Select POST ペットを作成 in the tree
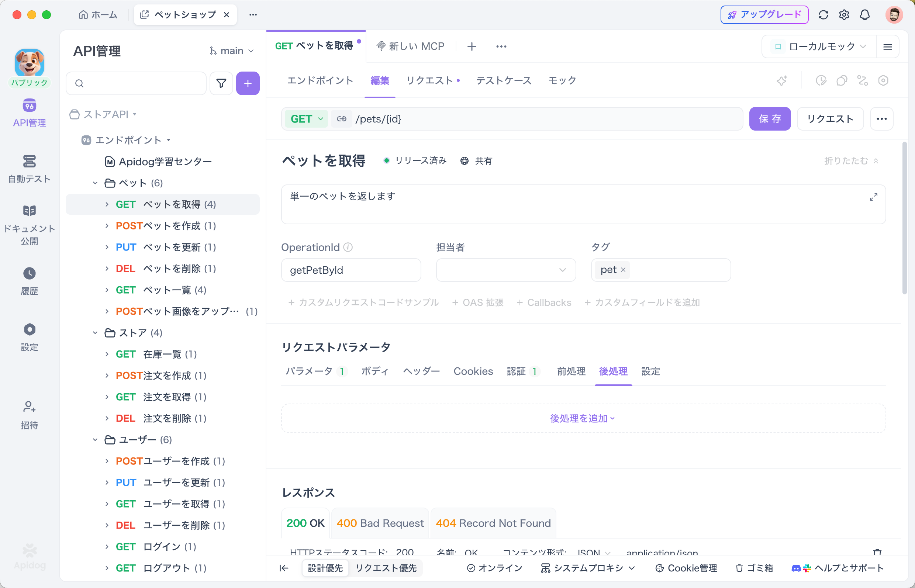Screen dimensions: 915x588 163,226
